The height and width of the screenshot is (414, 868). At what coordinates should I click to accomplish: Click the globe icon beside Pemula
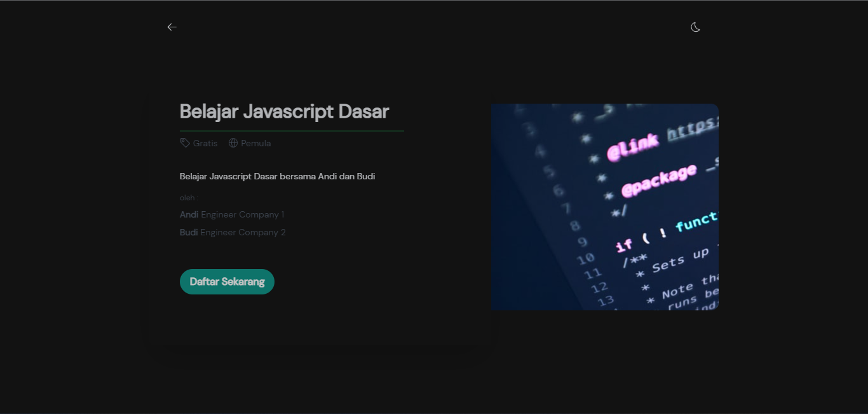tap(233, 142)
